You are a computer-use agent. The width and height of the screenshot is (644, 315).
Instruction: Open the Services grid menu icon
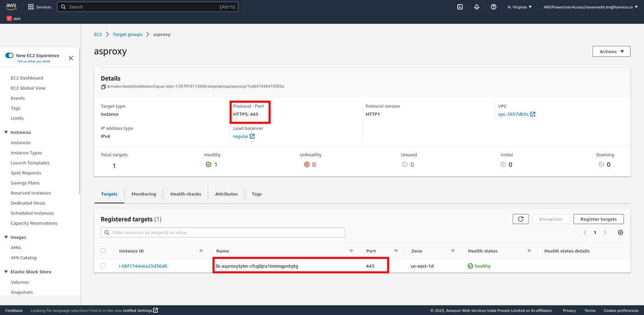pos(31,7)
